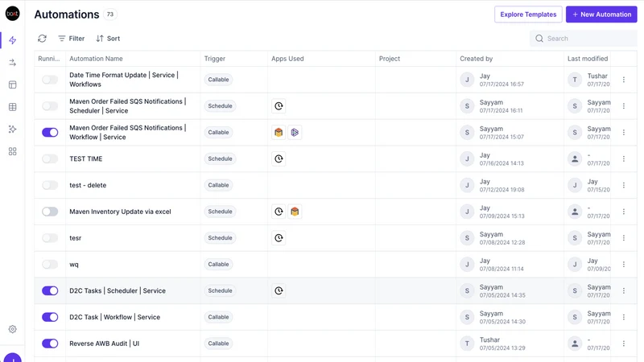
Task: Open the settings gear in sidebar
Action: pos(12,329)
